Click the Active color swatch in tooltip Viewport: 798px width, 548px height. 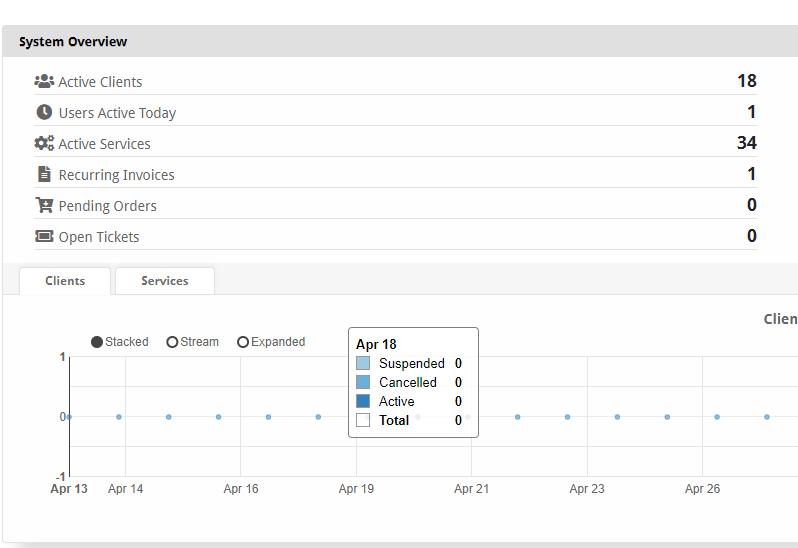(x=363, y=401)
